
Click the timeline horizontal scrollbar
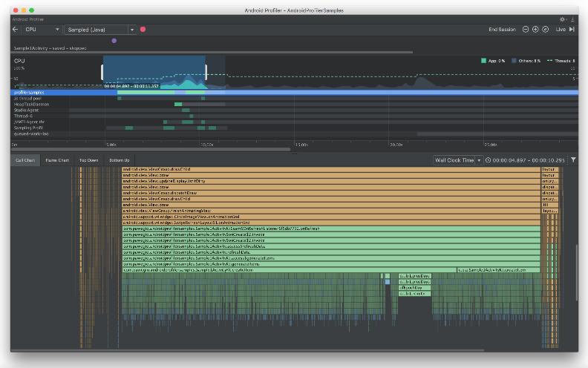tap(151, 149)
